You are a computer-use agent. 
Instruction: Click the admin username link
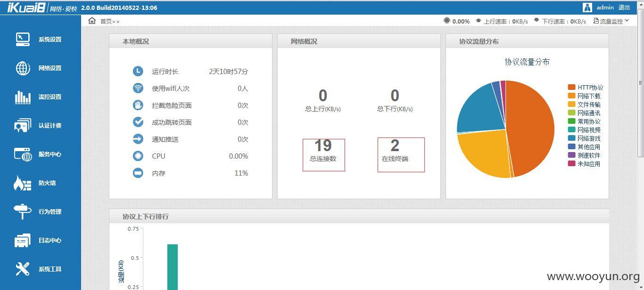click(x=605, y=8)
